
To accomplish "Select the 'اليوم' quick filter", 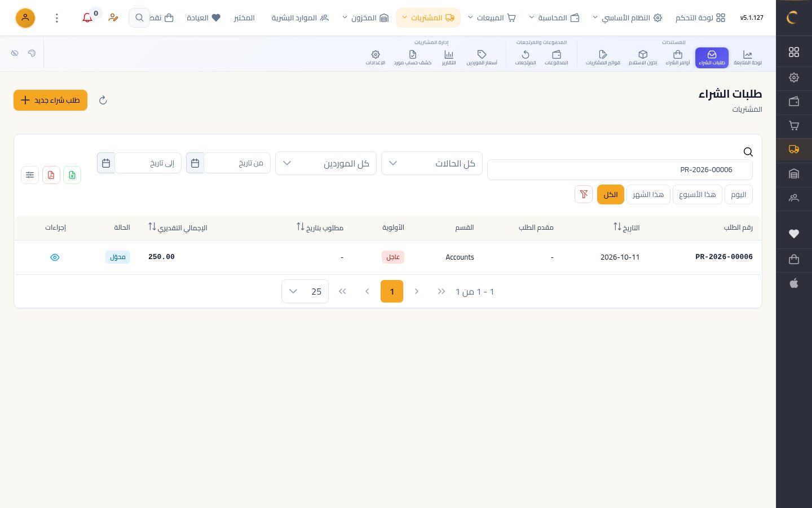I will coord(738,194).
